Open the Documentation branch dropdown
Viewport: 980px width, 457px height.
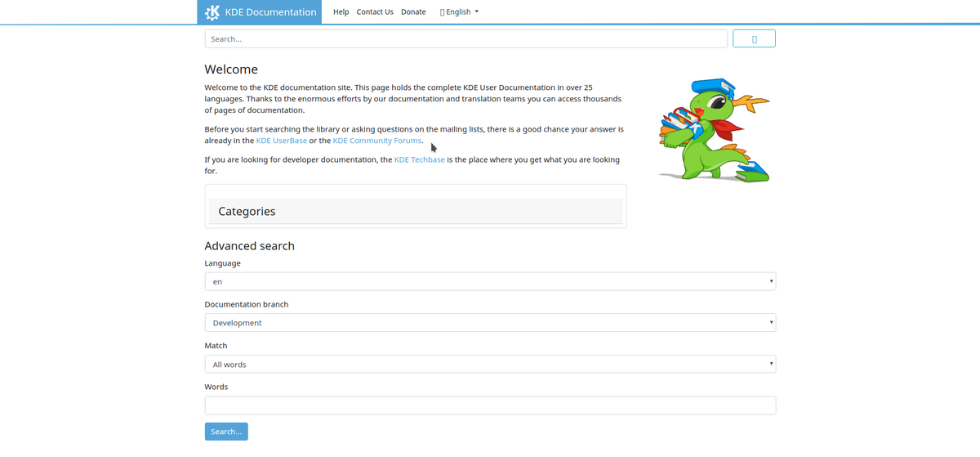tap(489, 323)
